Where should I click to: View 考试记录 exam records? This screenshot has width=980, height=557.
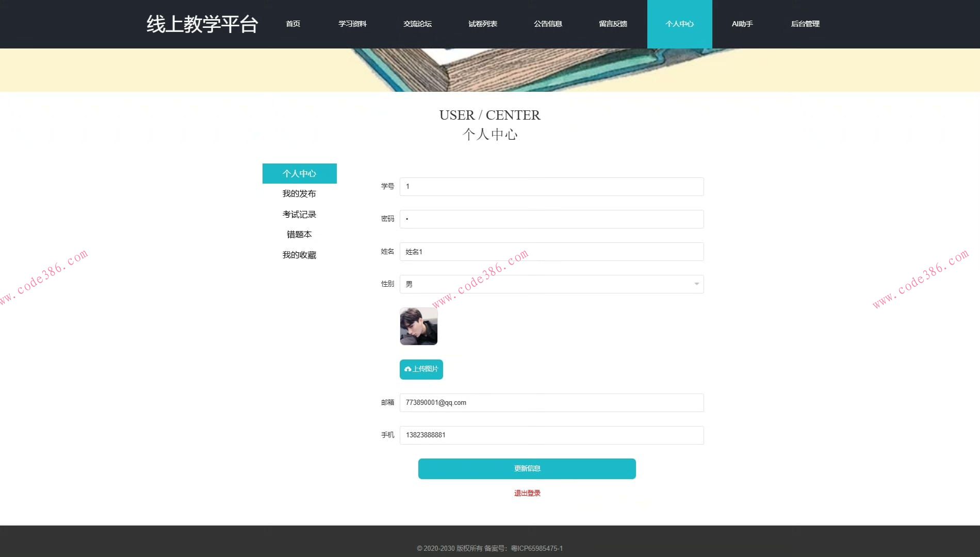click(299, 214)
